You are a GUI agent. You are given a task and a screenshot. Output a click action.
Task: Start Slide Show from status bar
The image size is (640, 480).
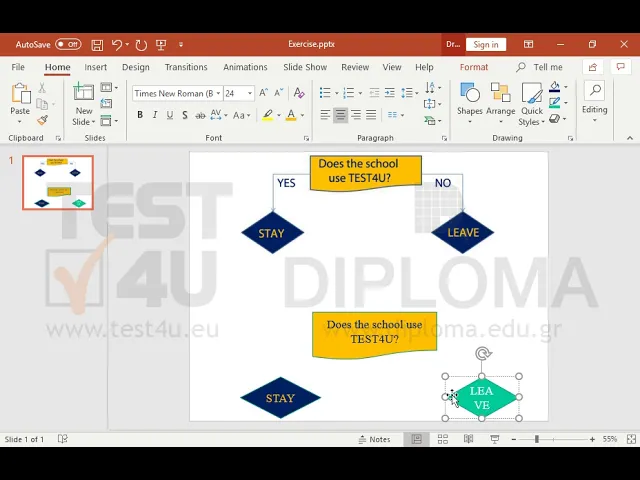point(495,439)
